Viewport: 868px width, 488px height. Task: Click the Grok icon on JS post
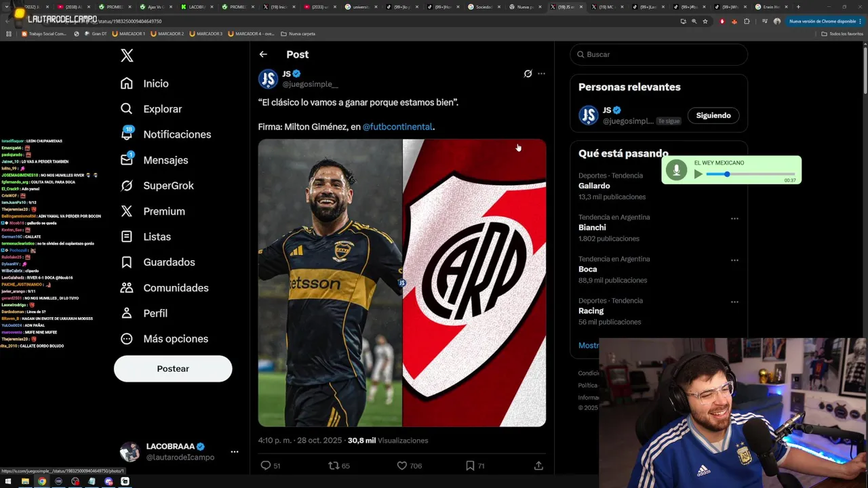tap(528, 74)
